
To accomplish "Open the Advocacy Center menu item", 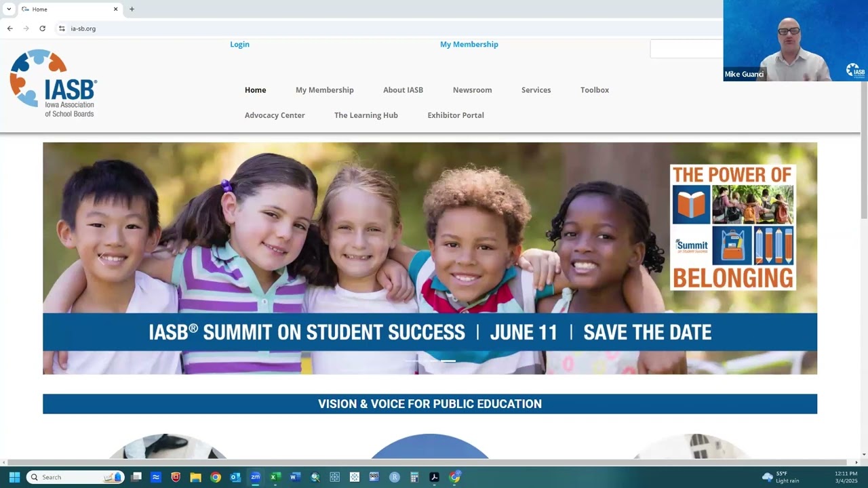I will click(275, 115).
